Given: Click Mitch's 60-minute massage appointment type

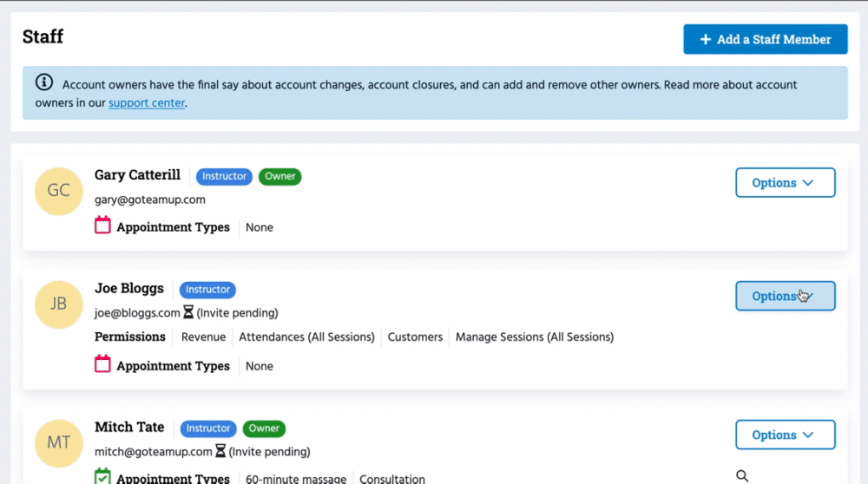Looking at the screenshot, I should coord(296,479).
